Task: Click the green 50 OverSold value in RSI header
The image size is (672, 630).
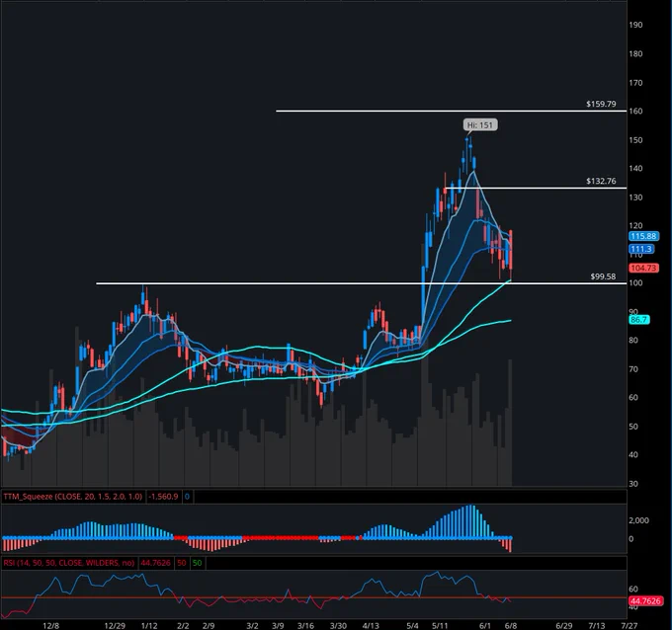Action: [x=197, y=563]
